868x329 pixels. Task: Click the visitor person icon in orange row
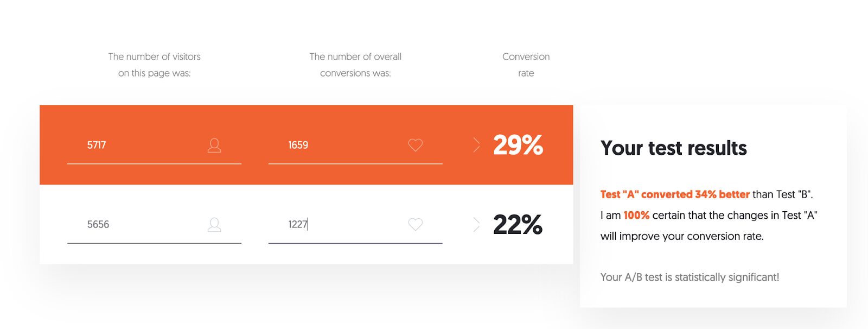[x=214, y=145]
